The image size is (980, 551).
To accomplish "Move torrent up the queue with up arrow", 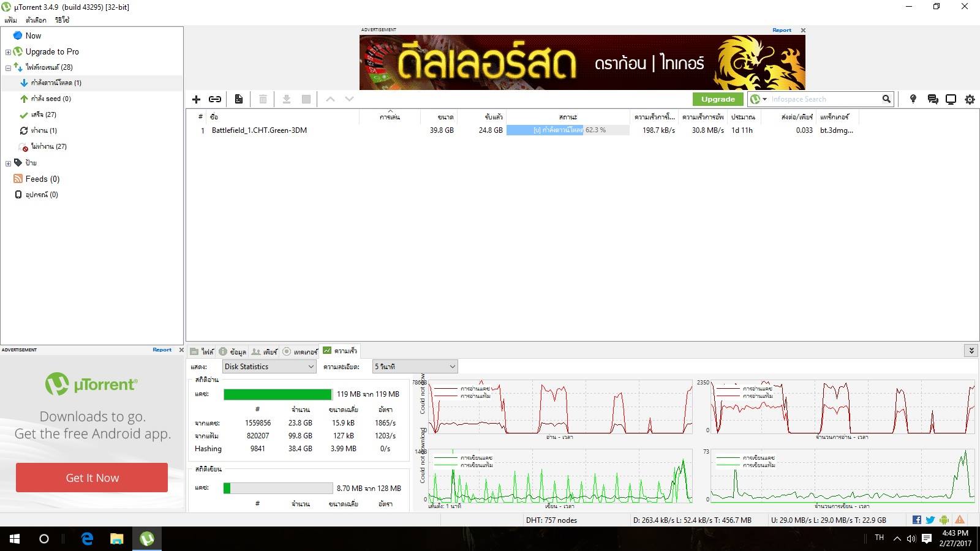I will (330, 99).
